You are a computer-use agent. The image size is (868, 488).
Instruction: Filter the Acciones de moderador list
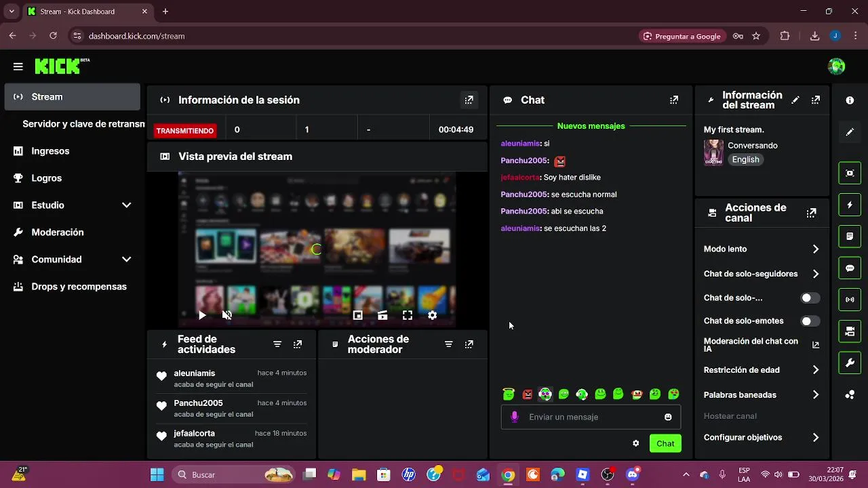click(448, 344)
